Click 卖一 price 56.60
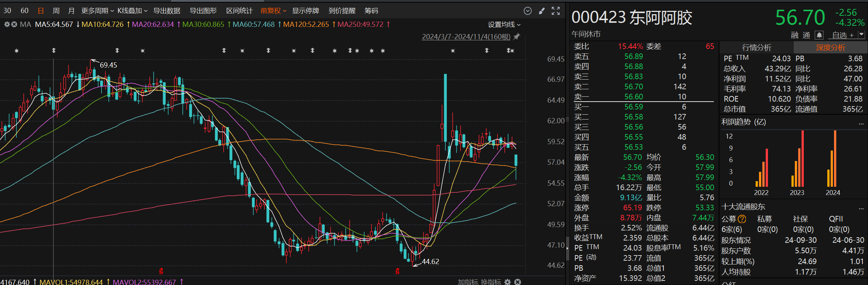This screenshot has width=868, height=285. point(634,97)
